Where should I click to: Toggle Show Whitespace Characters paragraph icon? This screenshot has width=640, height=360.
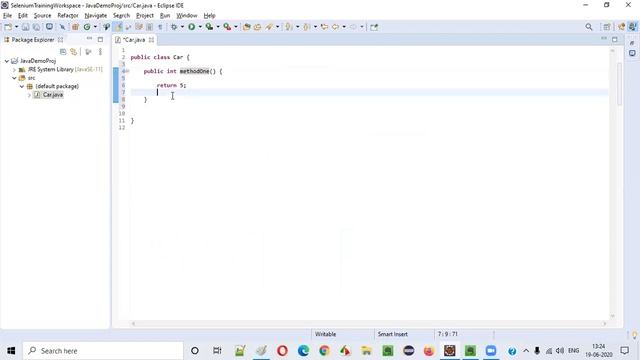[x=160, y=27]
